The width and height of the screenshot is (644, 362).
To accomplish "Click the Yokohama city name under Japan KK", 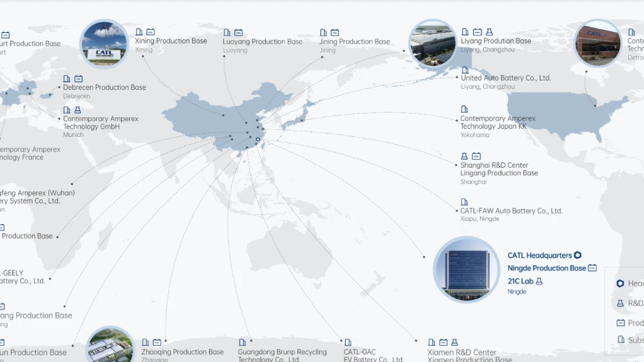I will point(475,135).
